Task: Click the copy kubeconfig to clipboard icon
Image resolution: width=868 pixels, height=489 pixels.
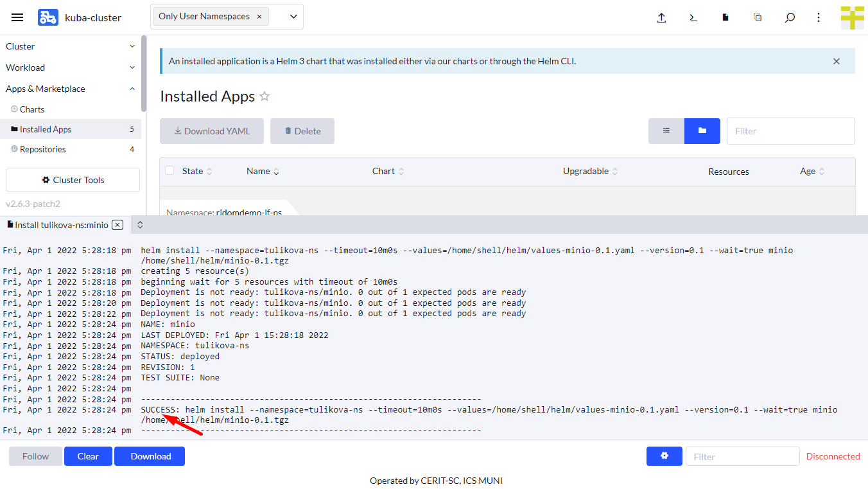Action: point(758,18)
